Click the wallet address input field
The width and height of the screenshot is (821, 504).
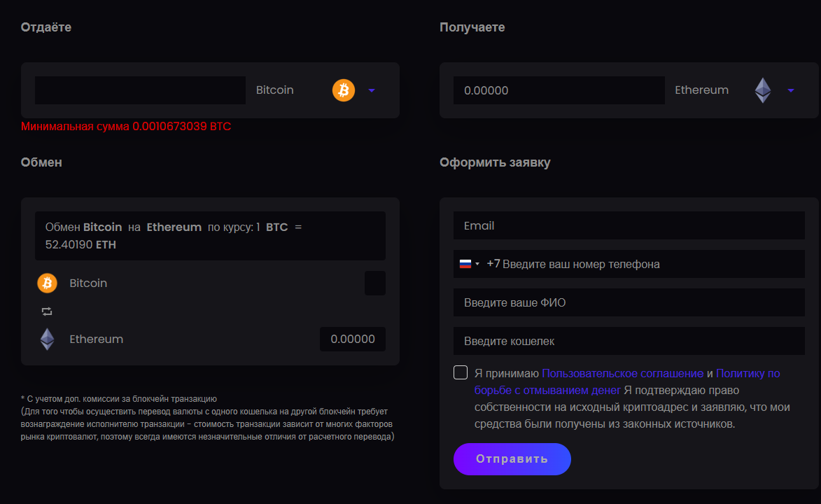pos(629,342)
